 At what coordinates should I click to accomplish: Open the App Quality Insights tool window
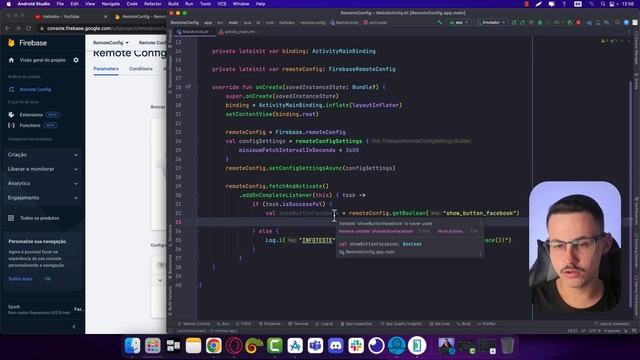click(x=401, y=324)
